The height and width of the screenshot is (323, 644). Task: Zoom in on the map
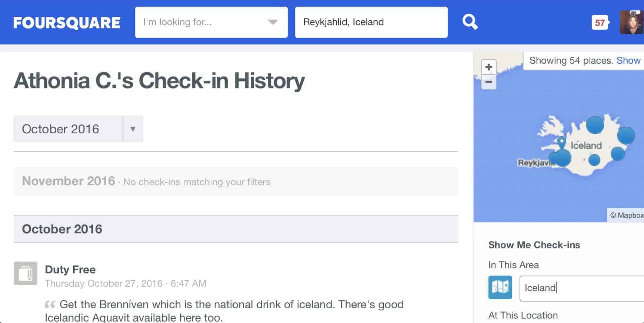click(489, 67)
